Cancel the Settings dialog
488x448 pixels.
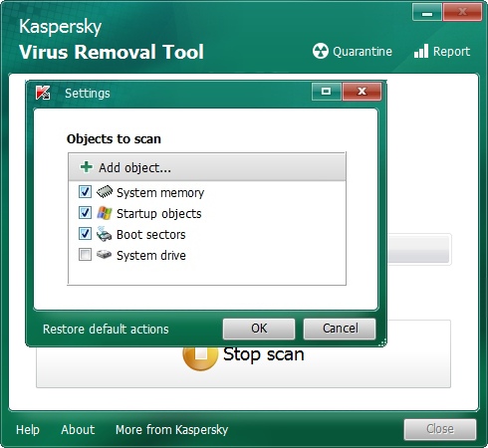(340, 329)
